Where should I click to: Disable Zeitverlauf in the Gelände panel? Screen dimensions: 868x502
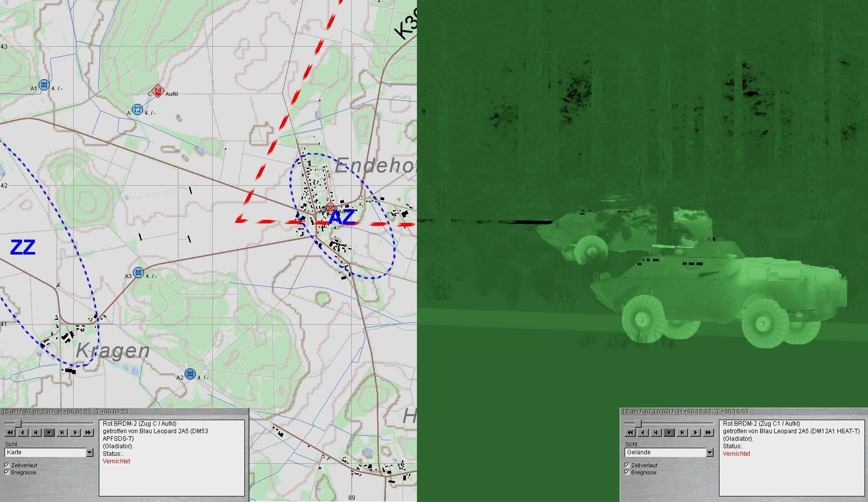pyautogui.click(x=627, y=465)
